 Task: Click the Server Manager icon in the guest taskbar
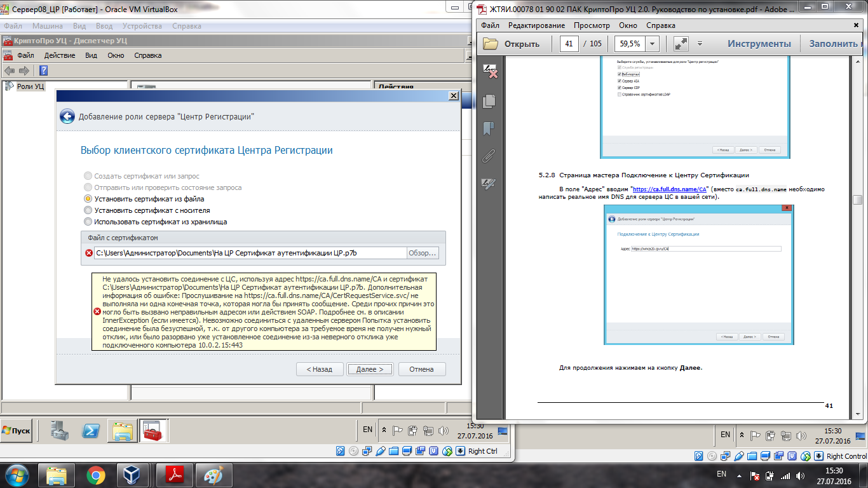pyautogui.click(x=60, y=431)
